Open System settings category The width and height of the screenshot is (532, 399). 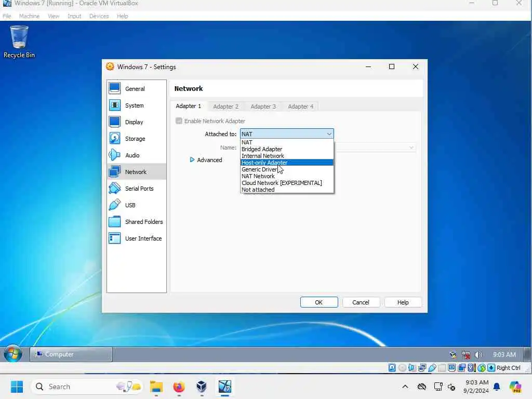[x=137, y=105]
